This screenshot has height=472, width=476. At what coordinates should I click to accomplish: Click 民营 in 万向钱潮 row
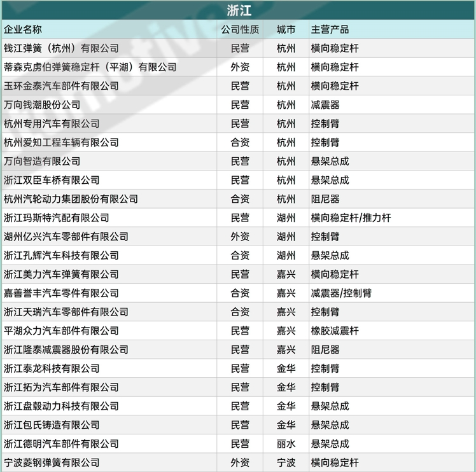[x=240, y=105]
